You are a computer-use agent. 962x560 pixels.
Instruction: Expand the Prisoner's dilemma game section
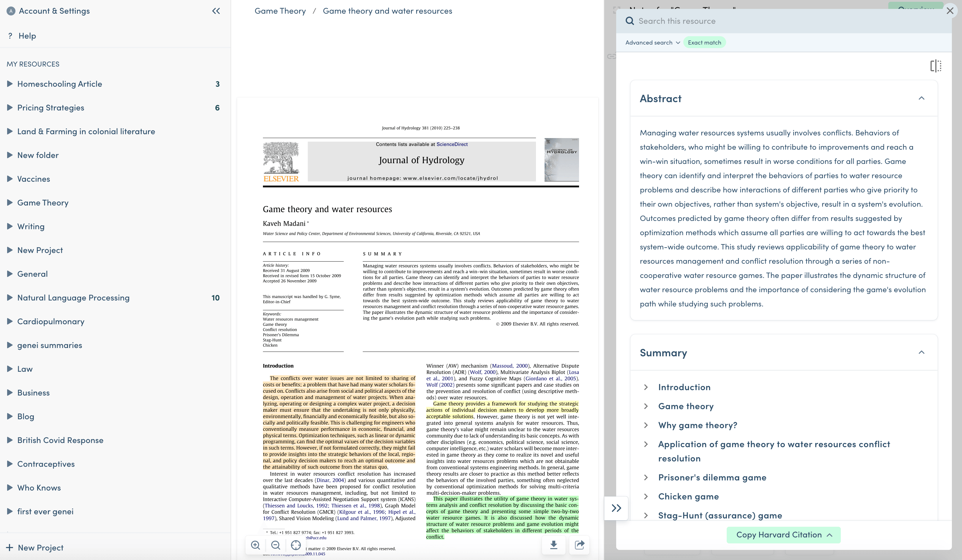pos(646,477)
